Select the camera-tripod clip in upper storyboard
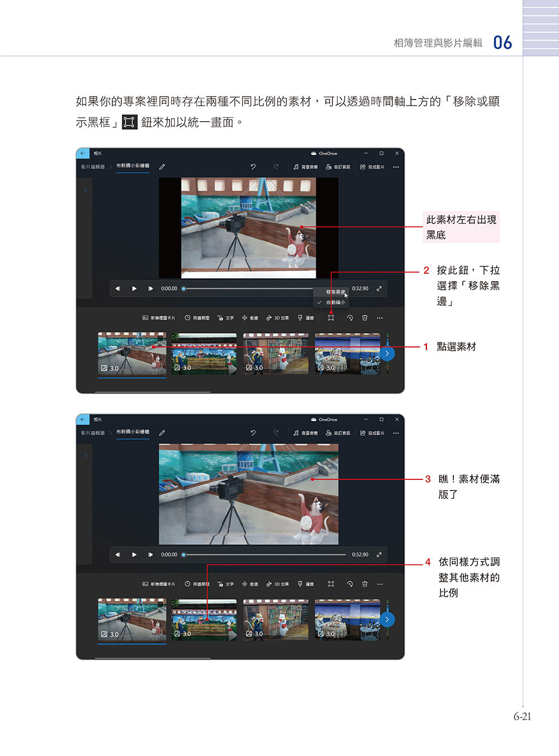559x756 pixels. pos(132,353)
